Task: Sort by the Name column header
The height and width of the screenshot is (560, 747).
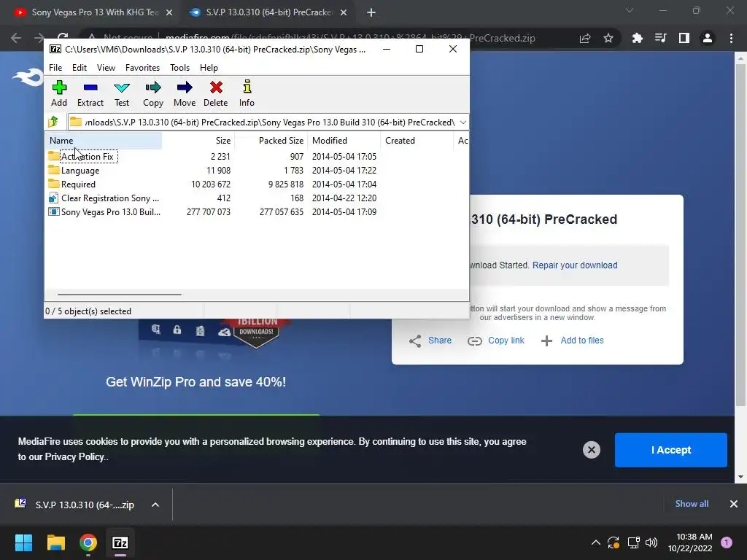Action: tap(104, 141)
